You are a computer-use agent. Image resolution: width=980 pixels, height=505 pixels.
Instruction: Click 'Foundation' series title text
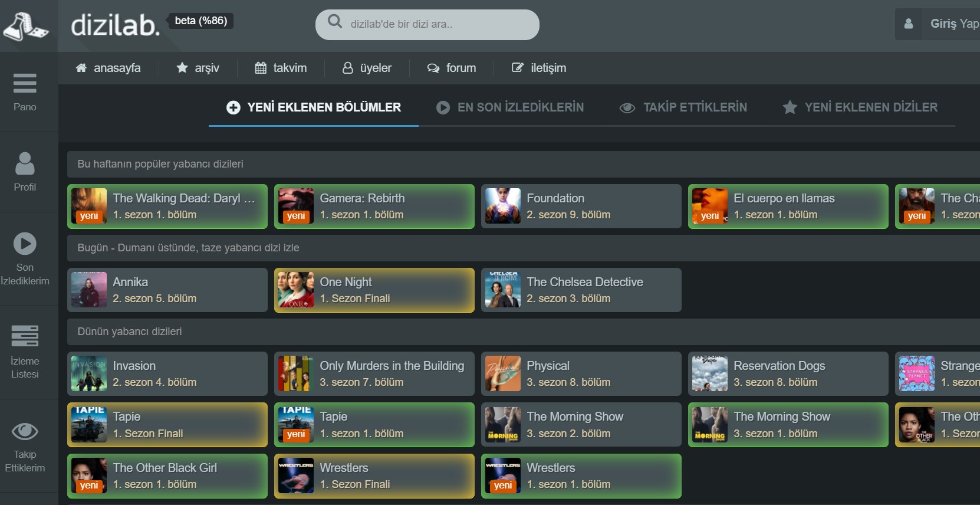(x=555, y=198)
